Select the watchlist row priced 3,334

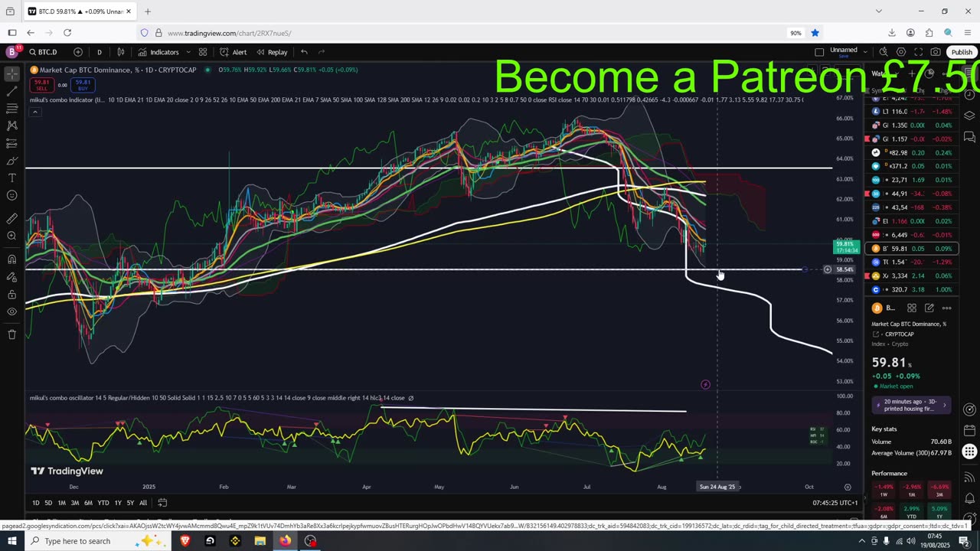point(910,275)
